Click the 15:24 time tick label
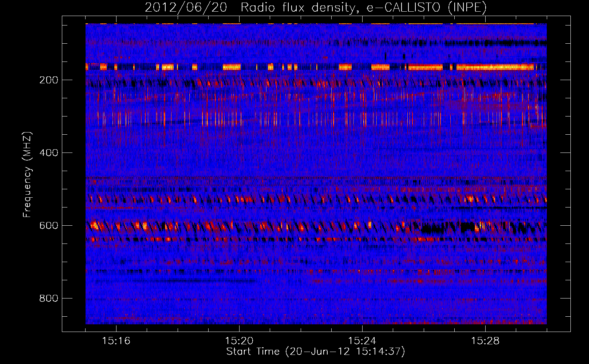The height and width of the screenshot is (364, 589). coord(362,341)
